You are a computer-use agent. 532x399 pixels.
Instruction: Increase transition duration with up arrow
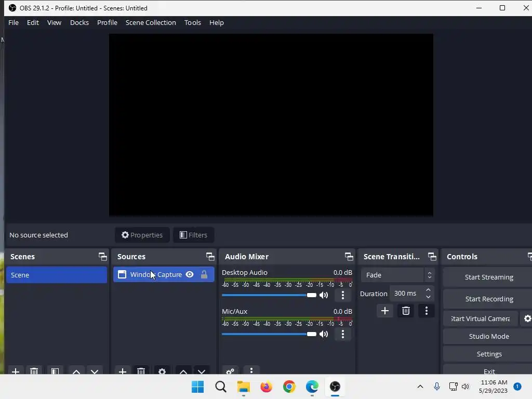click(x=428, y=290)
